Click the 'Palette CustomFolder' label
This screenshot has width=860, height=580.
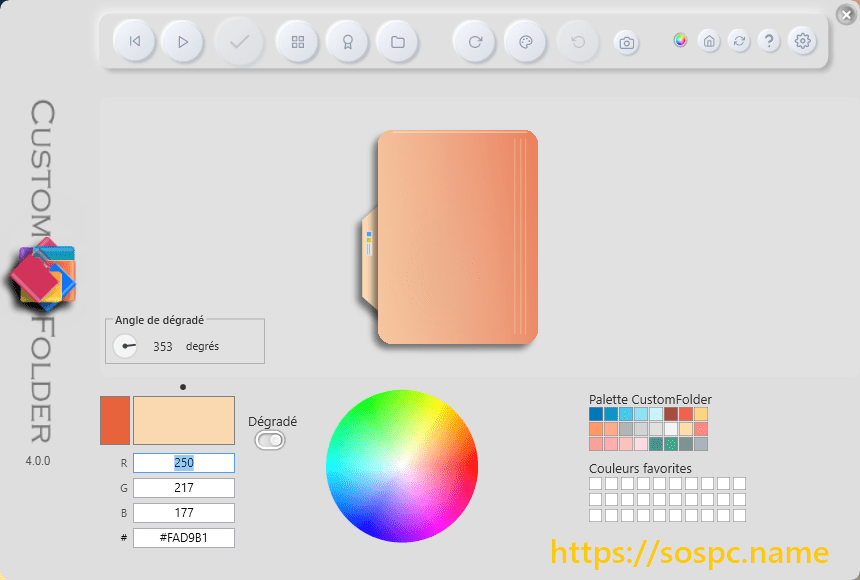tap(650, 399)
